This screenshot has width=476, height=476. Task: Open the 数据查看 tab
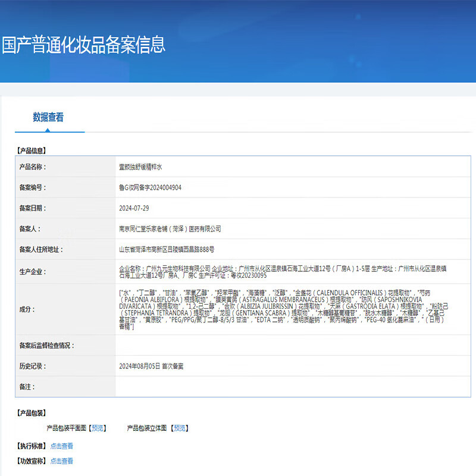click(x=48, y=117)
